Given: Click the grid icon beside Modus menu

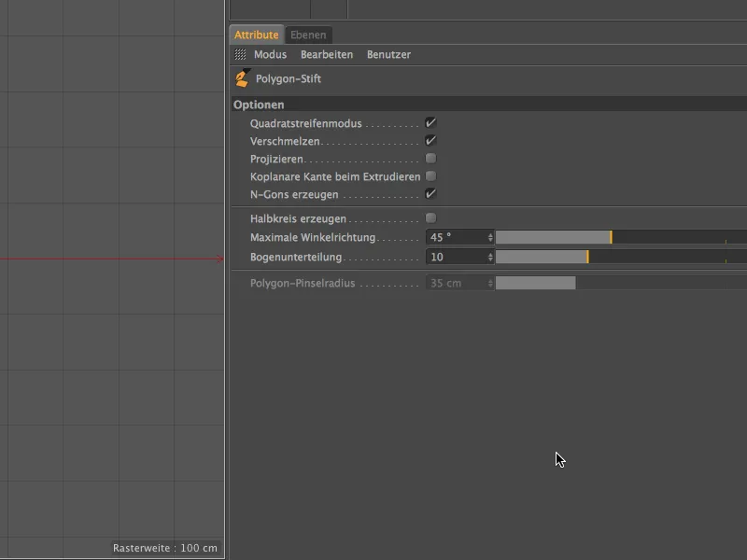Looking at the screenshot, I should coord(240,54).
